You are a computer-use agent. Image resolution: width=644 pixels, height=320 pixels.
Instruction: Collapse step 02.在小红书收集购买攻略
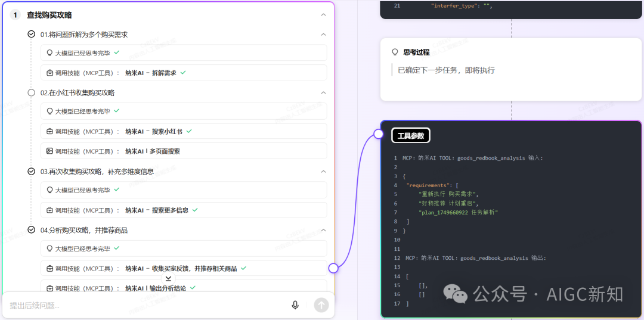point(323,93)
